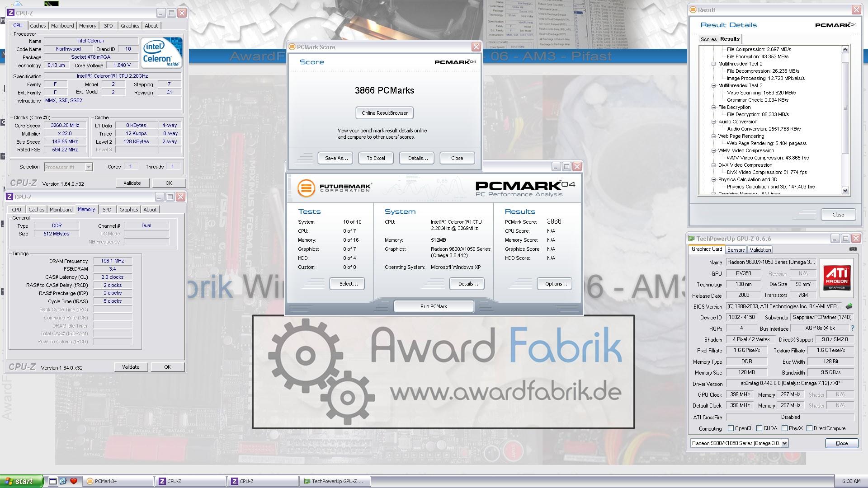Minimize the upper CPU-Z CPU window
Screen dimensions: 868x488
pyautogui.click(x=161, y=13)
